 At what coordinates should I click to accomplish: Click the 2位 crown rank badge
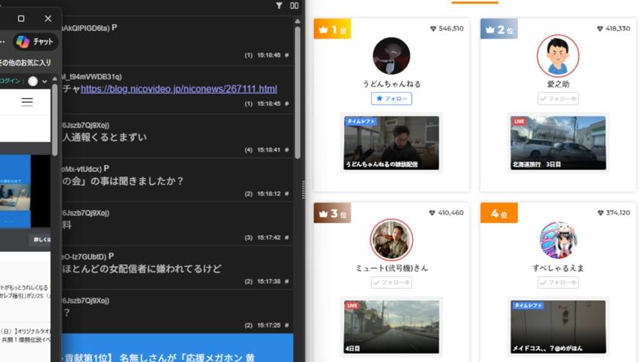pyautogui.click(x=499, y=29)
